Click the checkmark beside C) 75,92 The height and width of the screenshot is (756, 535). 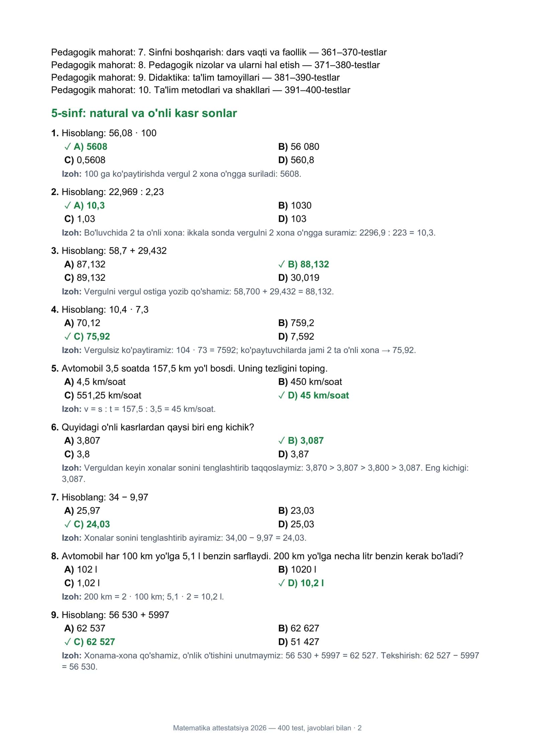click(x=68, y=337)
